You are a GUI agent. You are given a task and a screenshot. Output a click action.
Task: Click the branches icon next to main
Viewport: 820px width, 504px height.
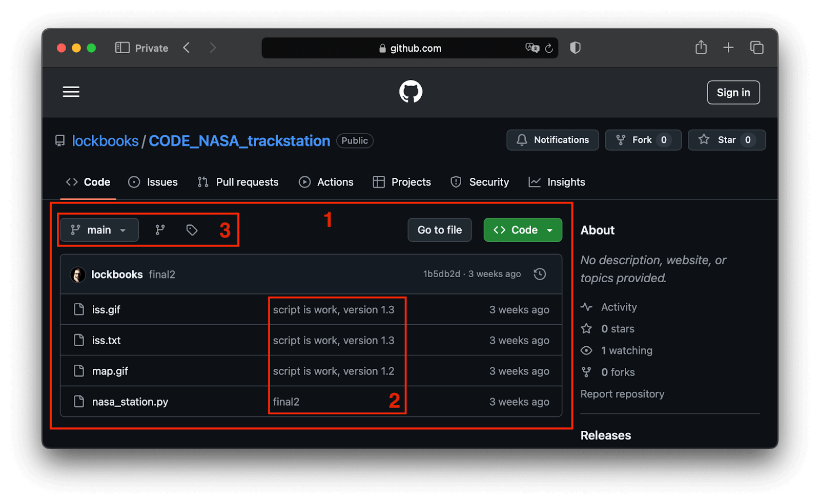point(160,230)
